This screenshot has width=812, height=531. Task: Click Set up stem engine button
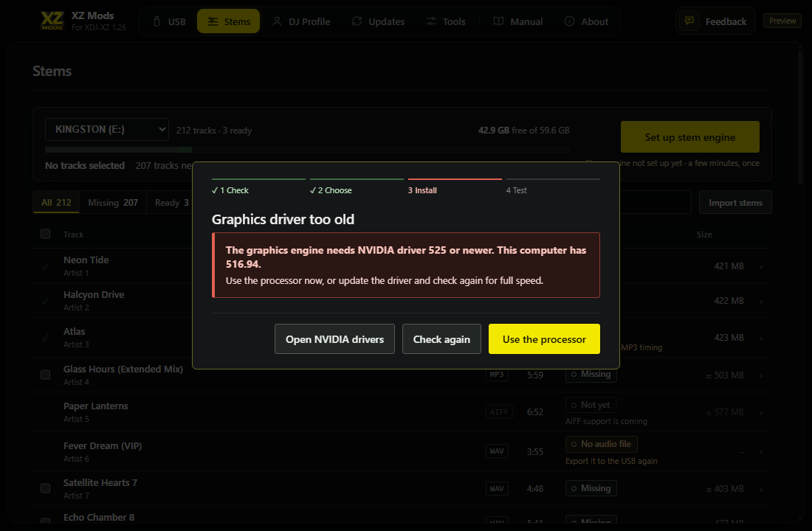pyautogui.click(x=689, y=137)
